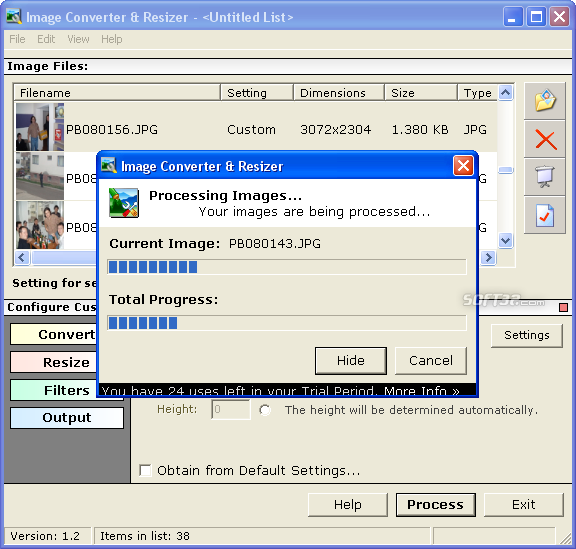Click the PB080156.JPG filename text
The width and height of the screenshot is (576, 549).
point(112,129)
